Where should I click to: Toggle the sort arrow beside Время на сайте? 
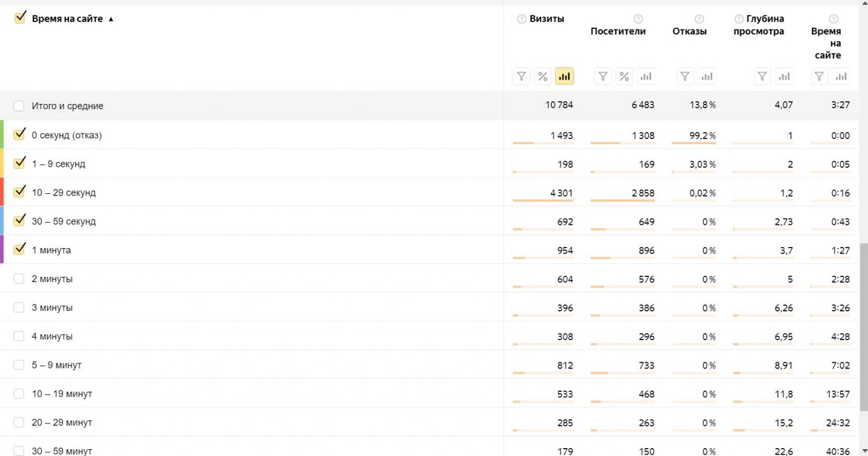[111, 19]
